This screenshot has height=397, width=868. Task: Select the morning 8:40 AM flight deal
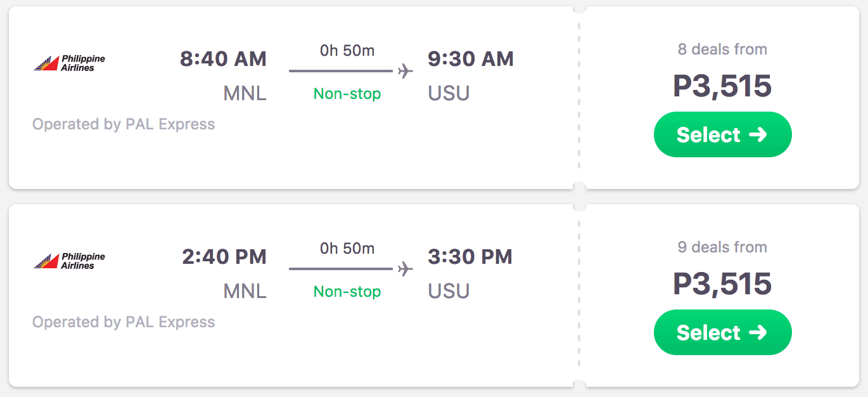click(722, 134)
